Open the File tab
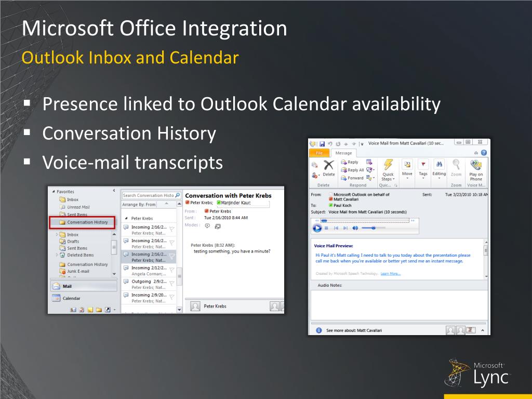 pos(320,153)
